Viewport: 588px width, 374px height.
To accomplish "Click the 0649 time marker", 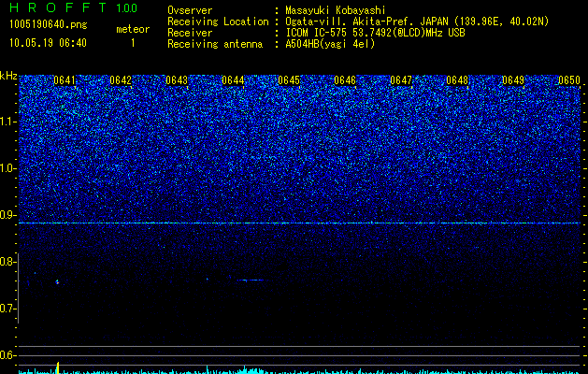I will pos(513,80).
